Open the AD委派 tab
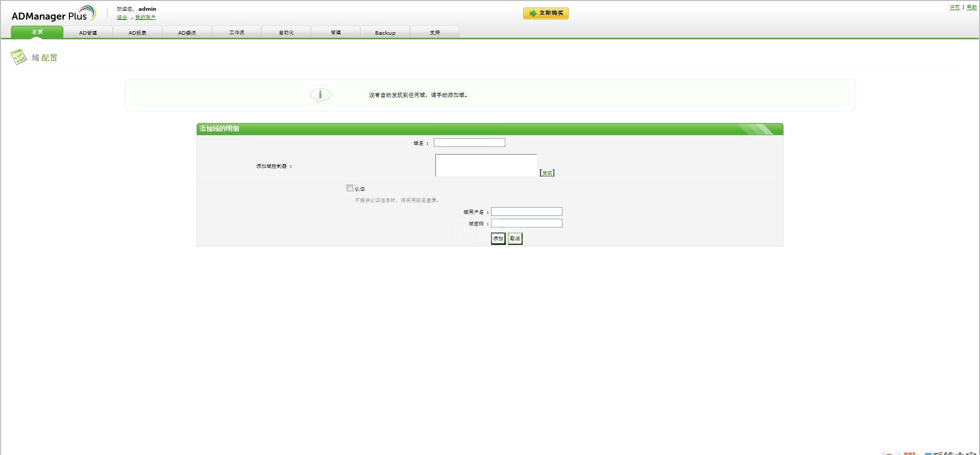 pos(187,33)
